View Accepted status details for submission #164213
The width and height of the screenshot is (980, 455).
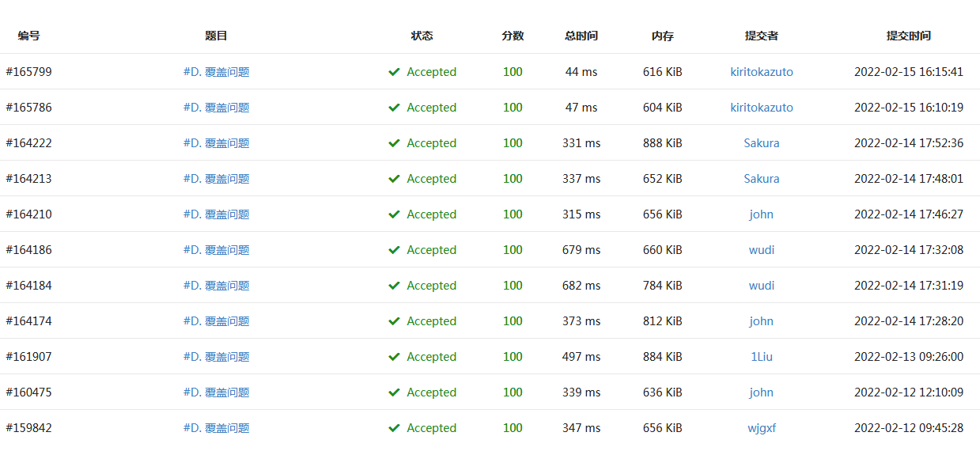[431, 179]
